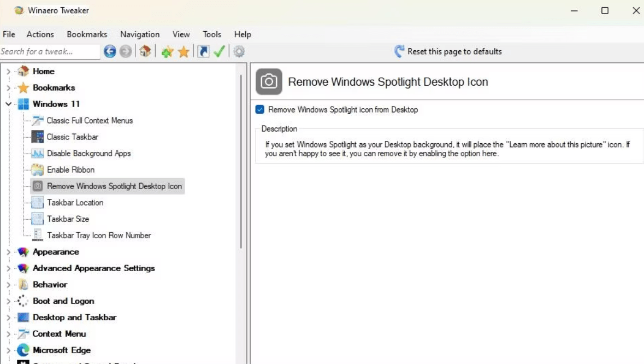Click the Taskbar Size icon
The image size is (644, 364).
click(38, 219)
